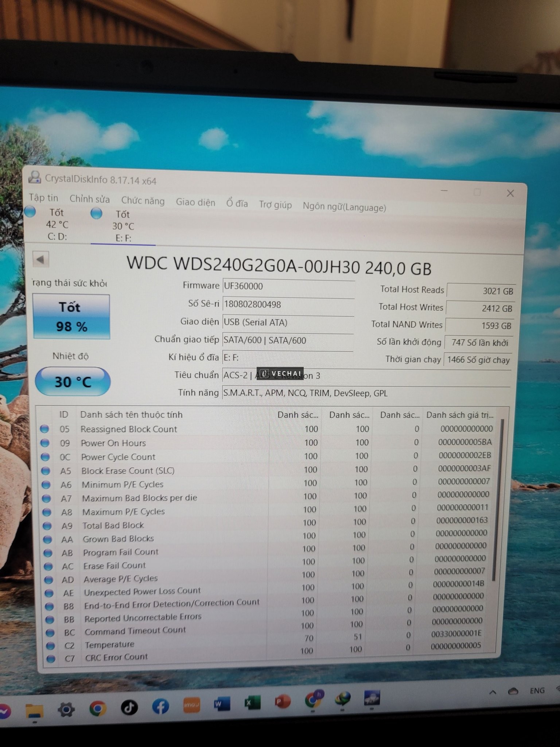Click status dot for Temperature row

point(50,646)
